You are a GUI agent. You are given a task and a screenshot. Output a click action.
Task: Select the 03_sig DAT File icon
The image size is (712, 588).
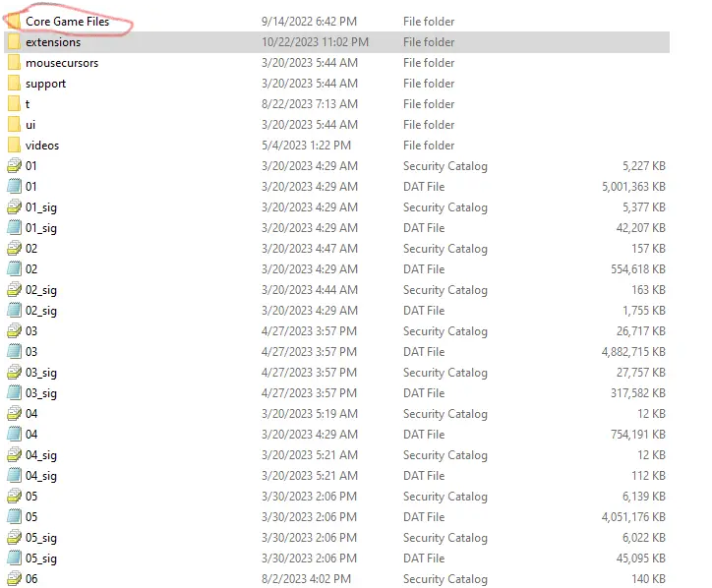coord(14,393)
